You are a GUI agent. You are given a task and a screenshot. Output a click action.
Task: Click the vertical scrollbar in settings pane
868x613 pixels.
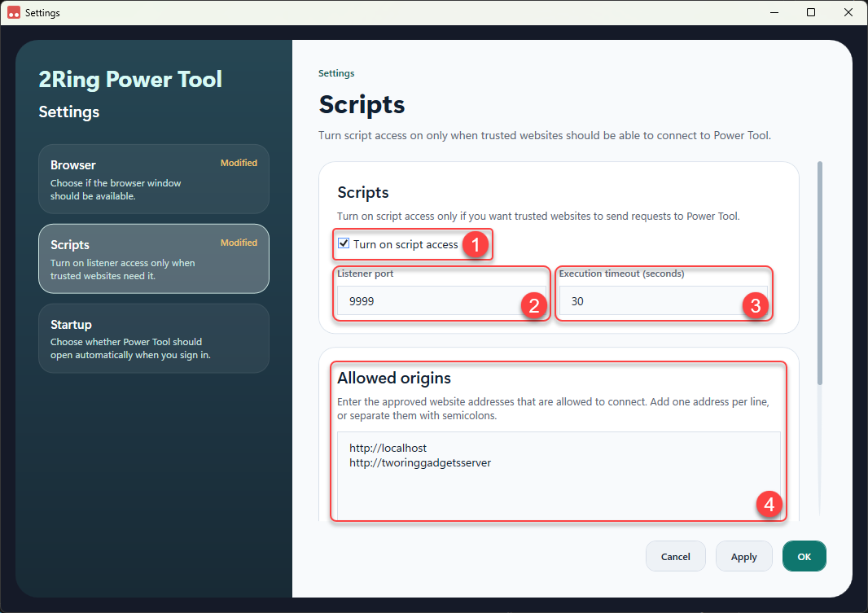[820, 274]
